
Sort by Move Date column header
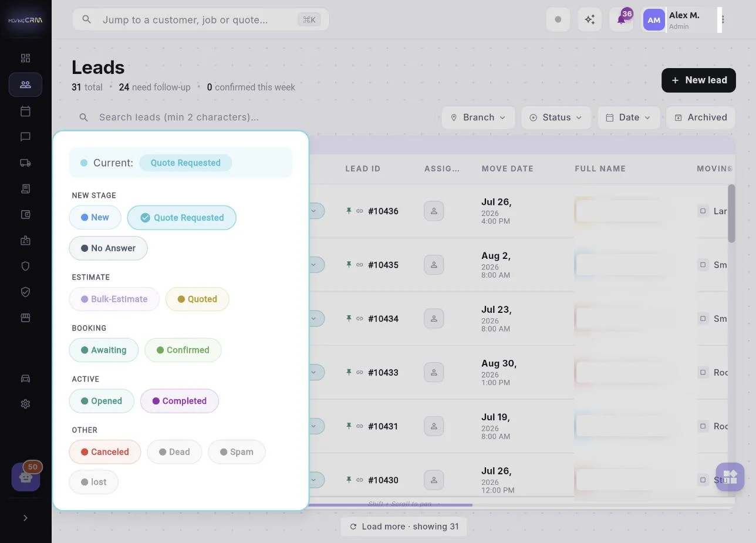[507, 168]
